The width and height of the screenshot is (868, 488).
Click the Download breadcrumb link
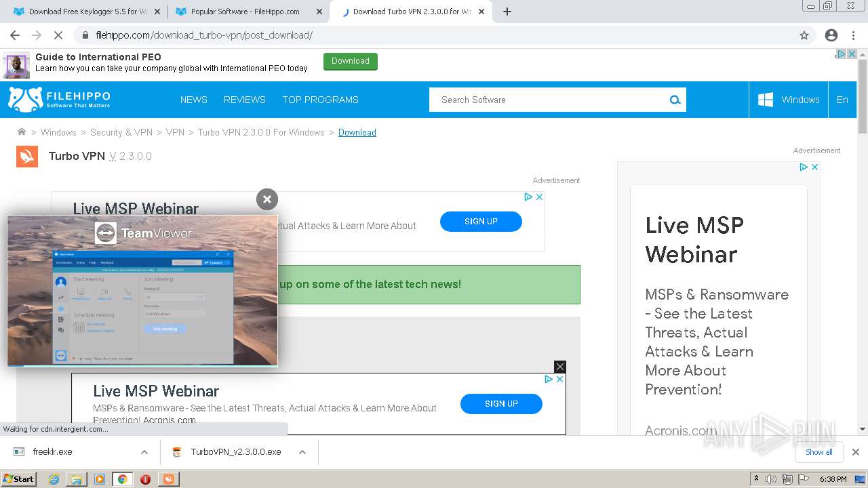click(357, 132)
